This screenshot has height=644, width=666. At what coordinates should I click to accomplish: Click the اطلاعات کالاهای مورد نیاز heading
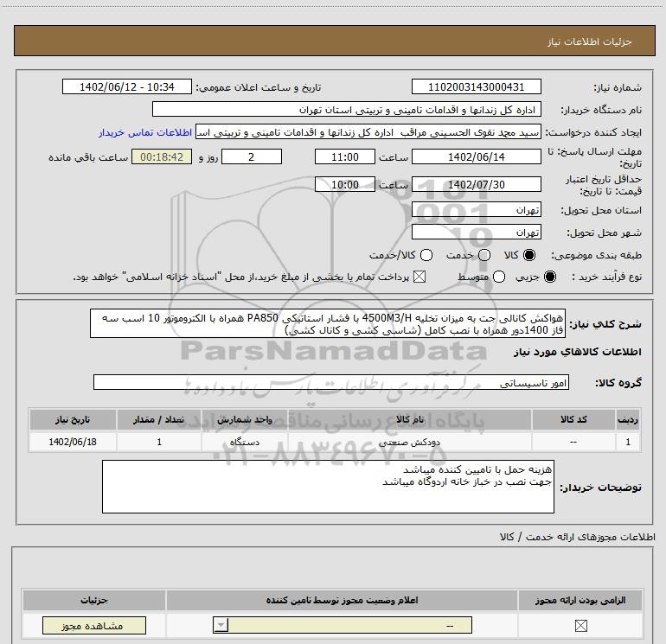tap(577, 352)
